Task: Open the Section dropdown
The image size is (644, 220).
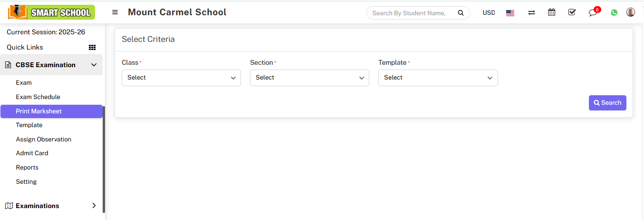Action: [309, 78]
